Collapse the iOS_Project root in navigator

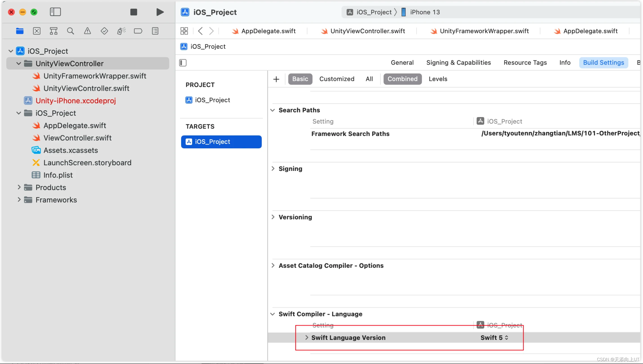tap(11, 51)
